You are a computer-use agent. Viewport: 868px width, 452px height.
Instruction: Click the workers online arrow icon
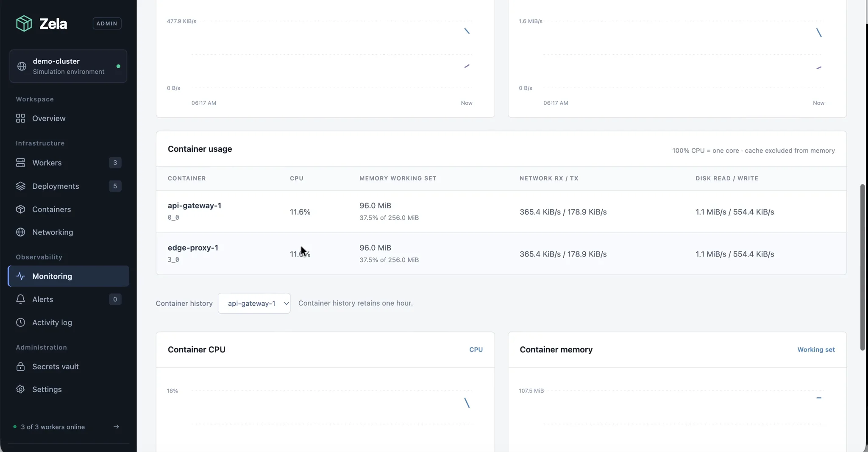[x=116, y=427]
